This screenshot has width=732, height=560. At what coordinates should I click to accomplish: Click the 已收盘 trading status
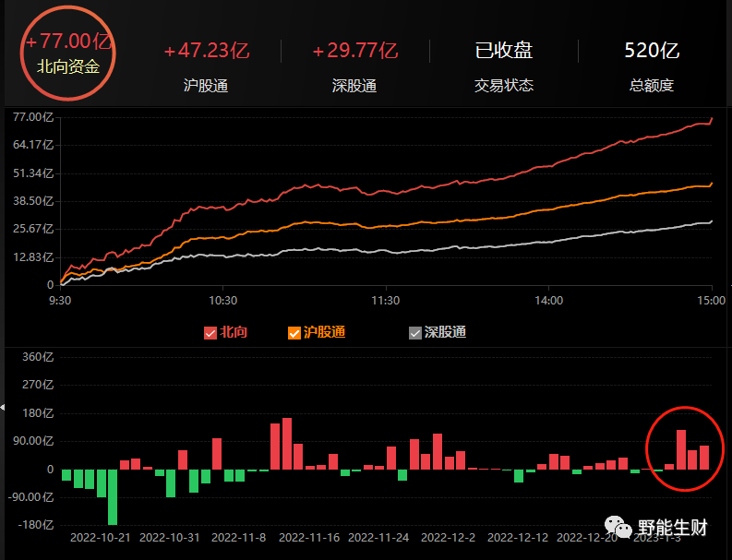pyautogui.click(x=503, y=51)
